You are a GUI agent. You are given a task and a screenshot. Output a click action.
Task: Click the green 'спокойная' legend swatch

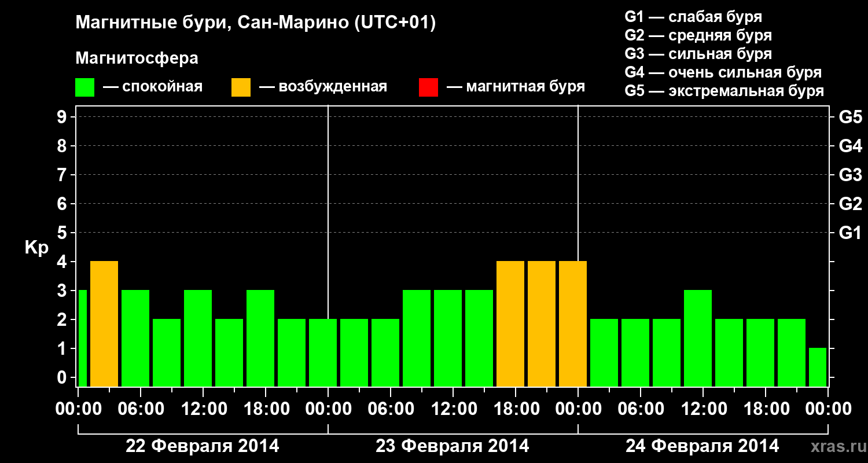point(85,87)
